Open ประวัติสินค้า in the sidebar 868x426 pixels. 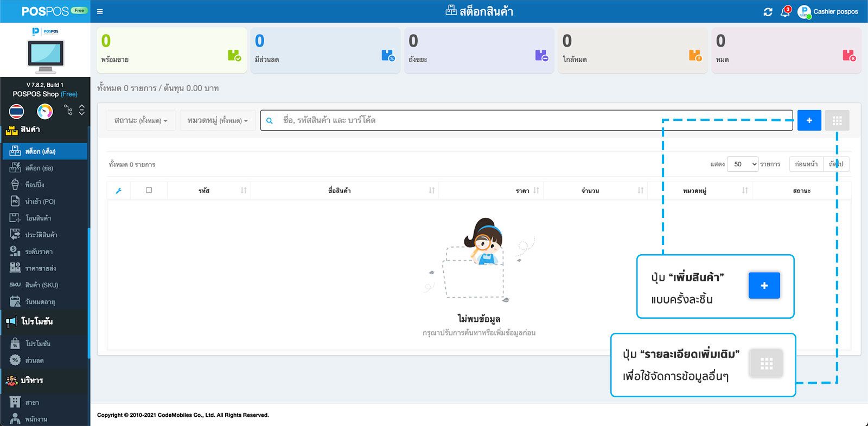pos(41,235)
